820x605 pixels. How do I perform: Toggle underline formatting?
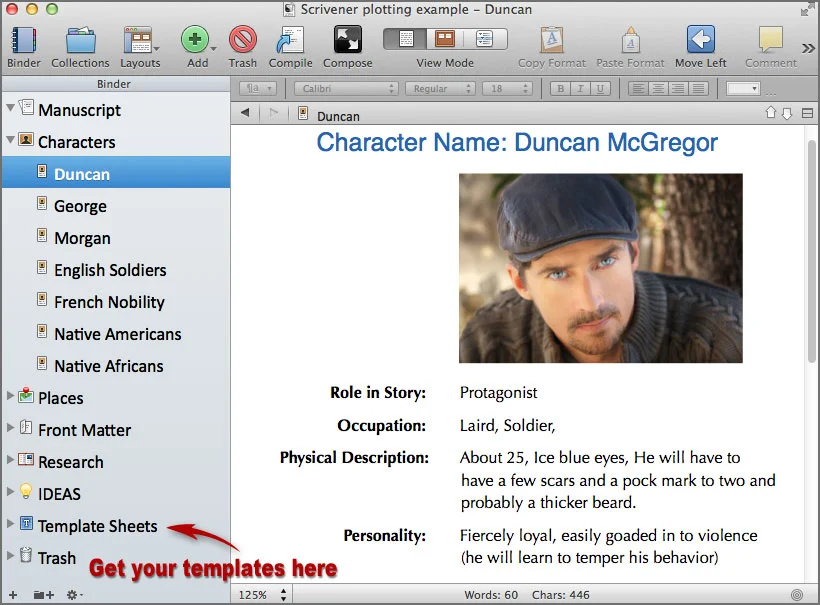click(x=600, y=89)
